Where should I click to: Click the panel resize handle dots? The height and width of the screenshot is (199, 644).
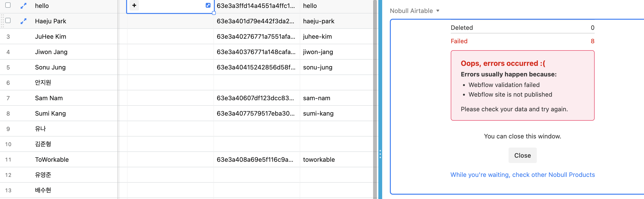(x=380, y=154)
